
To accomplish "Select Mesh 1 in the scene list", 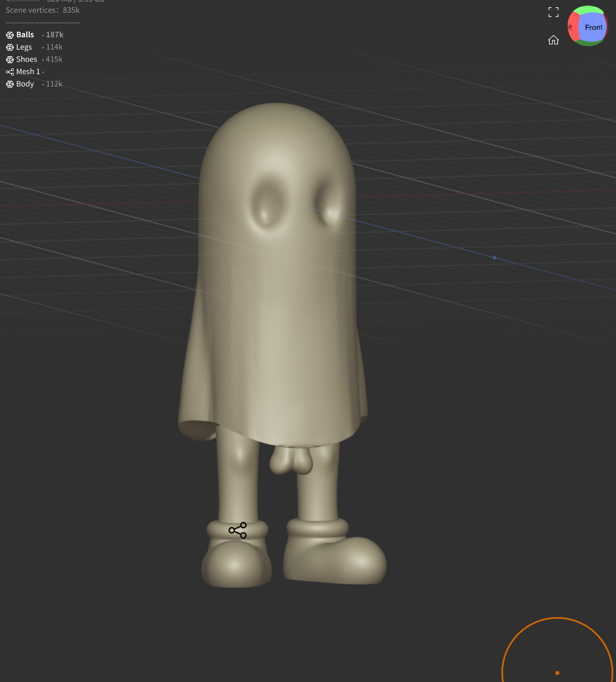I will [x=28, y=72].
